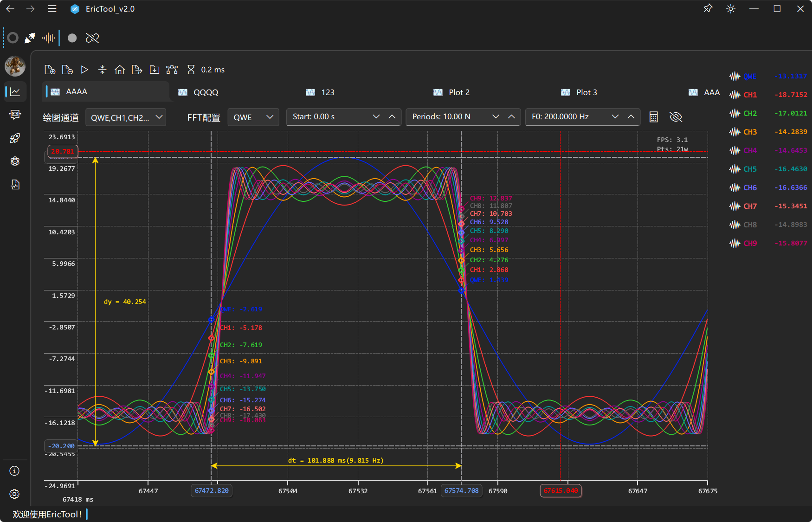Screen dimensions: 812x522
Task: Open the calculator icon near F0 field
Action: pyautogui.click(x=653, y=117)
